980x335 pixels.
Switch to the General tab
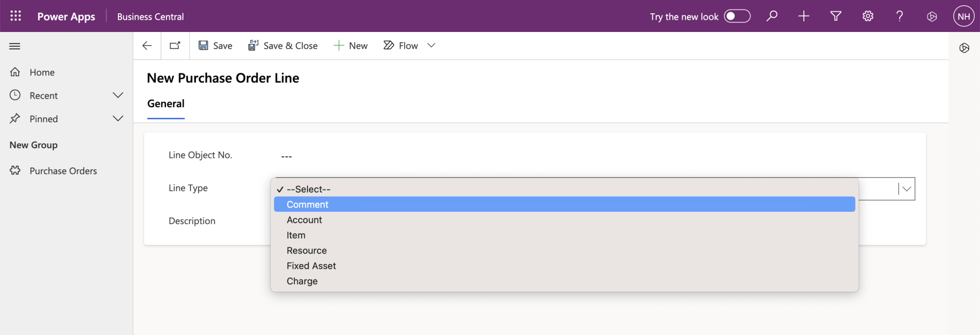click(165, 103)
